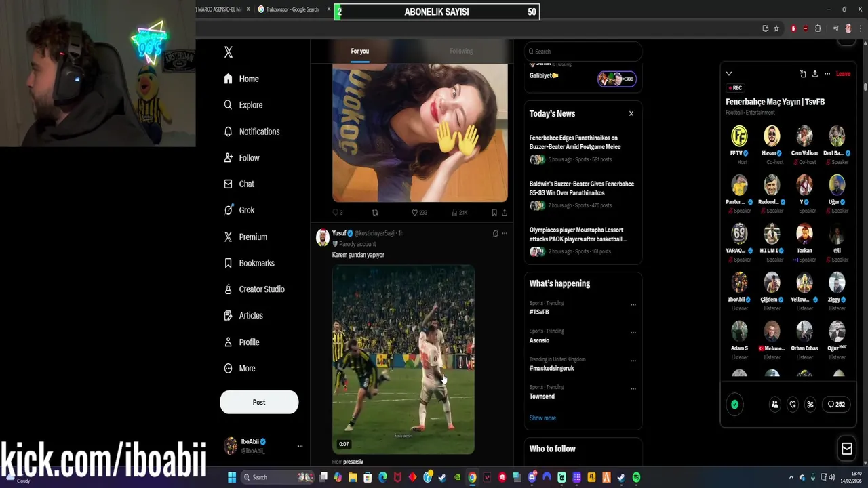Open the Yusuf display name link
Screen dimensions: 868x488
click(339, 233)
